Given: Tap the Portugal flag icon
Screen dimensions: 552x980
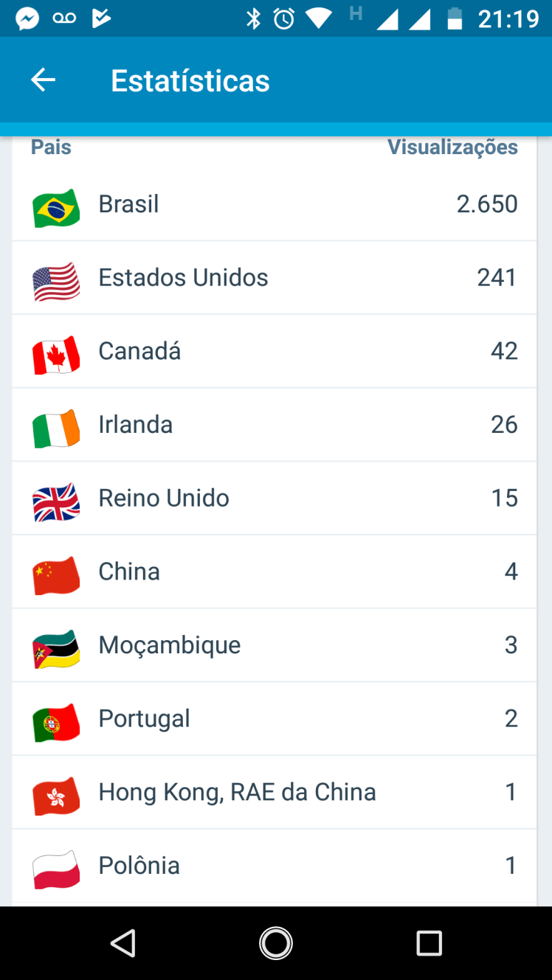Looking at the screenshot, I should click(56, 722).
